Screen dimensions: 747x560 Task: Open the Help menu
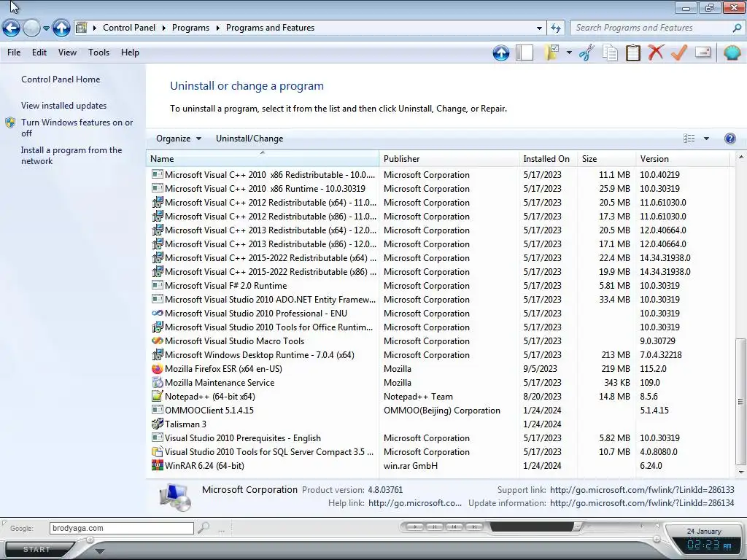coord(130,52)
